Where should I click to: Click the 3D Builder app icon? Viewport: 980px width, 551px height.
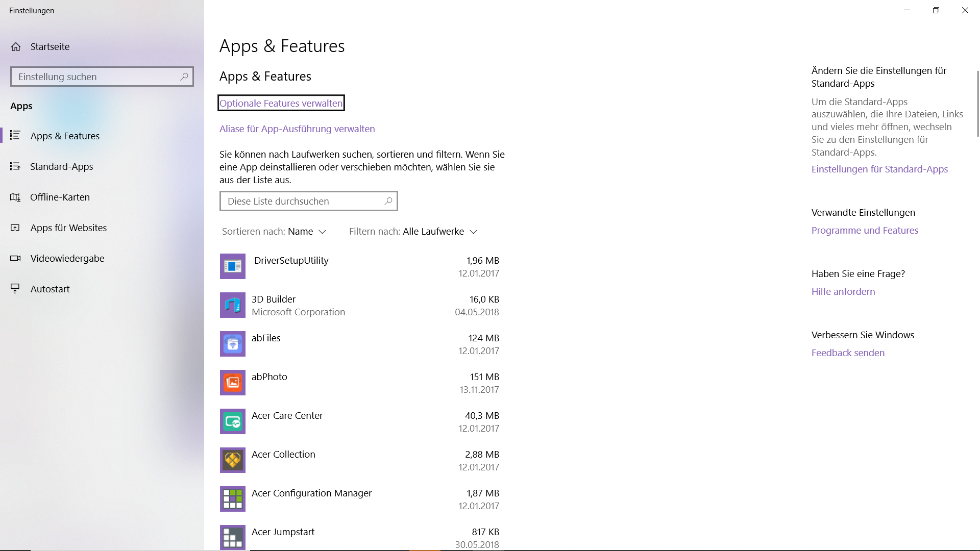click(232, 305)
